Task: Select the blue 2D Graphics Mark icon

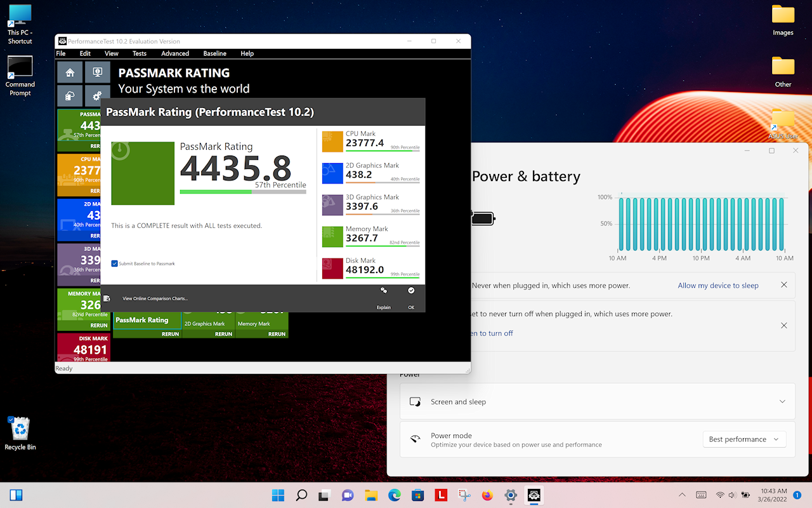Action: tap(332, 173)
